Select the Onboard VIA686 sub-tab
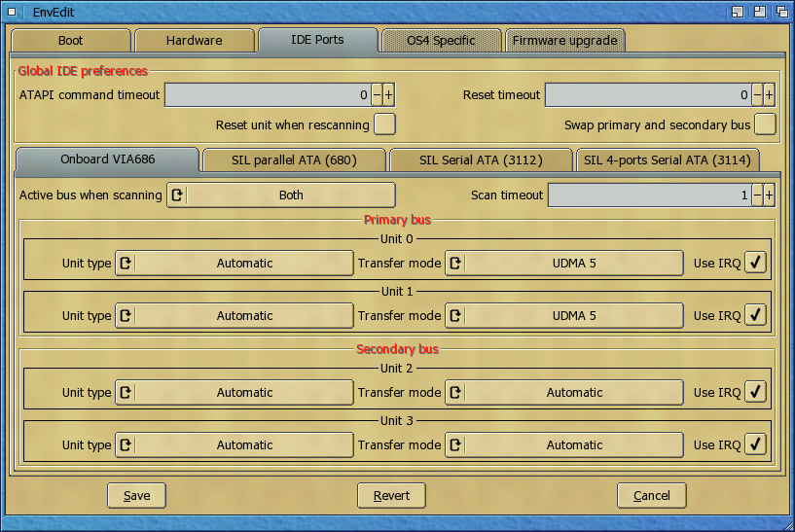Viewport: 795px width, 532px height. pyautogui.click(x=107, y=160)
